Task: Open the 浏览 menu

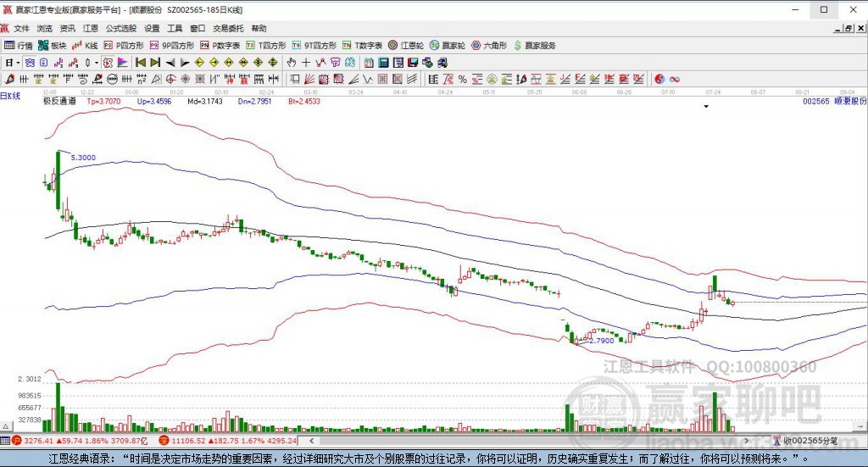Action: click(x=44, y=28)
